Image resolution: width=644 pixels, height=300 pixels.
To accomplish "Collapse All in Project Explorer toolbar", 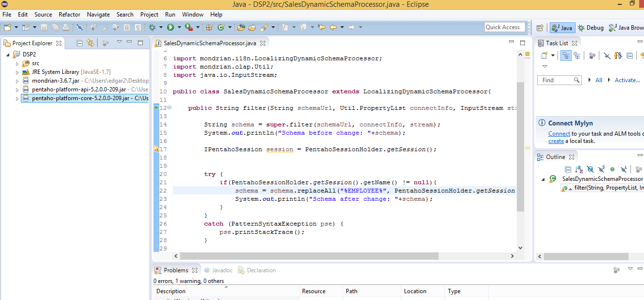I will [80, 43].
